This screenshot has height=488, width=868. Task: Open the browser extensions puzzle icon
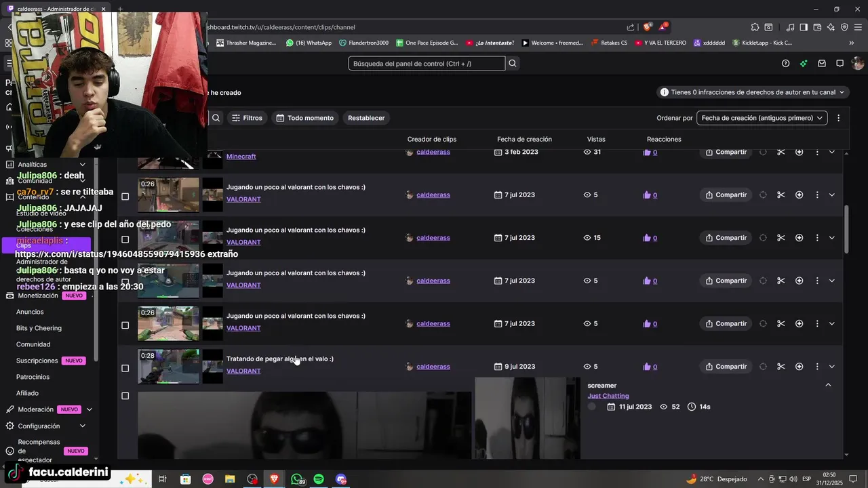pos(755,27)
